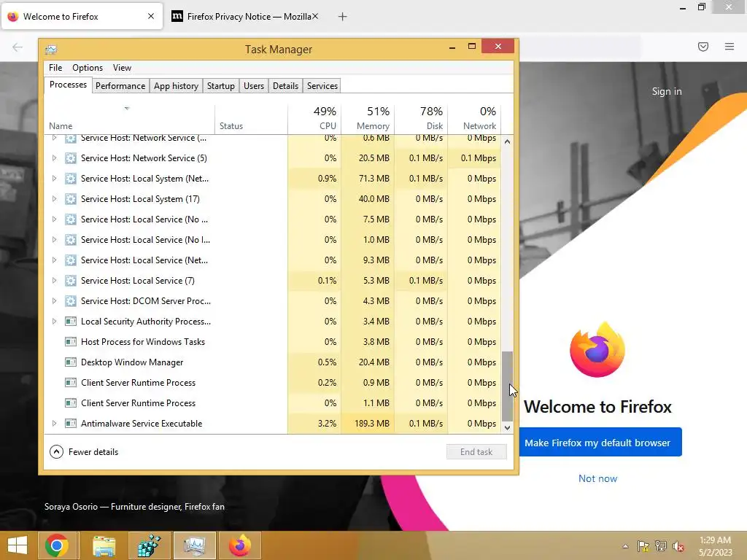This screenshot has height=560, width=747.
Task: Click Sign in on Firefox page
Action: (667, 91)
